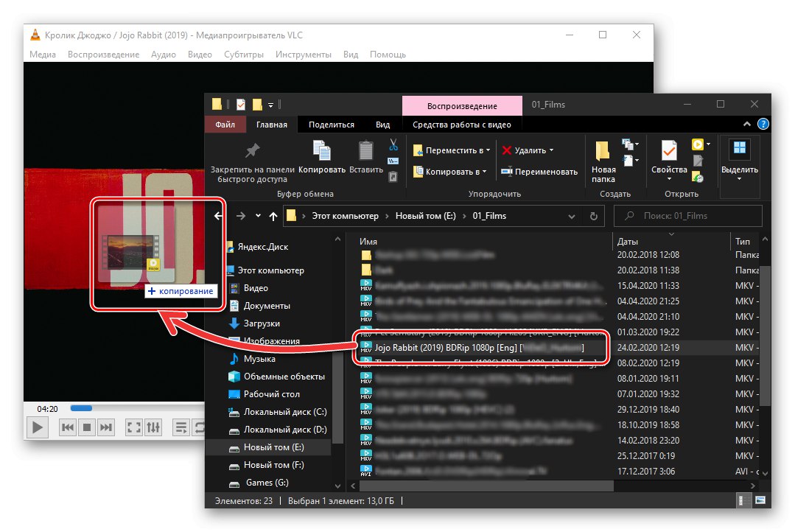Stop playback in VLC
Image resolution: width=795 pixels, height=532 pixels.
[x=87, y=427]
